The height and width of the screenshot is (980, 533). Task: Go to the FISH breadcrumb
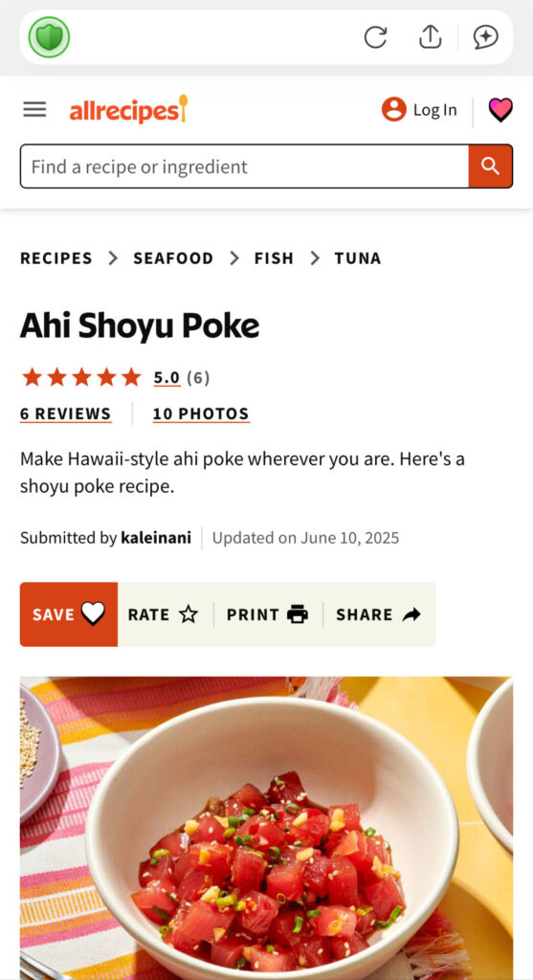click(x=274, y=258)
